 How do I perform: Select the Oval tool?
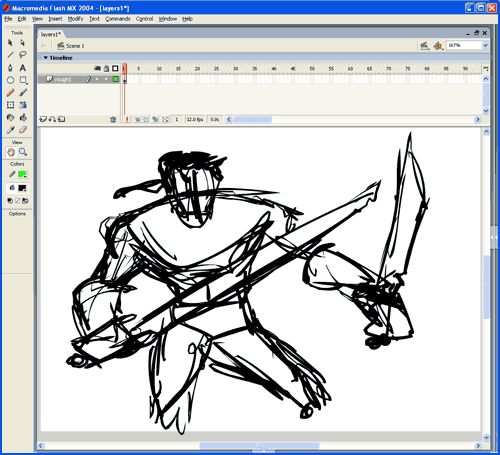pyautogui.click(x=10, y=80)
